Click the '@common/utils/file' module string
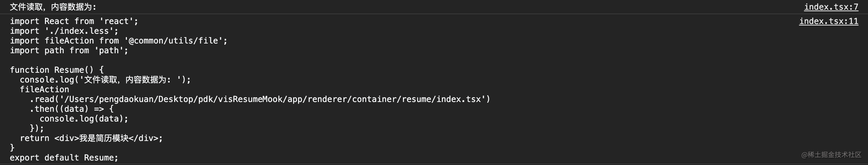Image resolution: width=868 pixels, height=165 pixels. tap(176, 41)
